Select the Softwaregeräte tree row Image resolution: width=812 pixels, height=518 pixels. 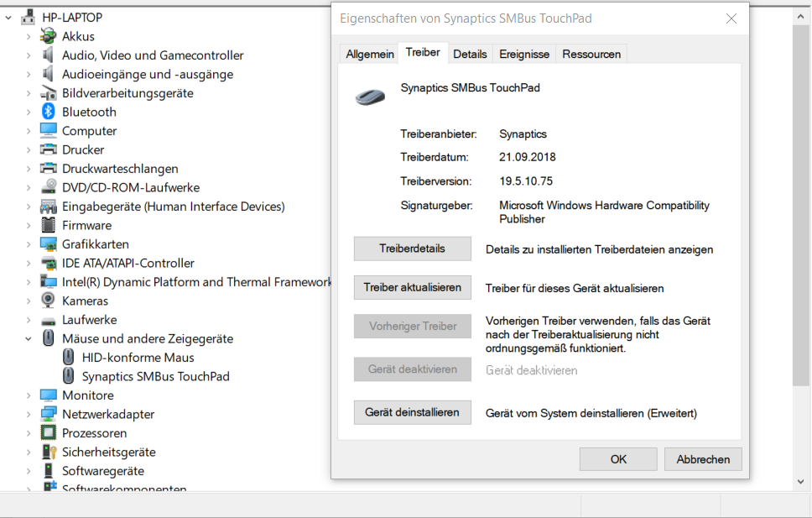(103, 471)
